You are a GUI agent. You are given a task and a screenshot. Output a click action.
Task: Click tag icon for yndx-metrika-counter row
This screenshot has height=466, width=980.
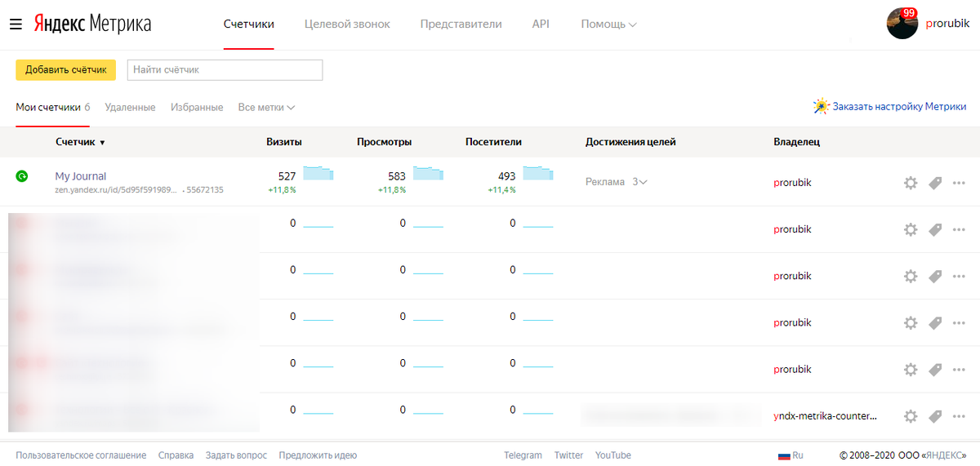(x=935, y=416)
